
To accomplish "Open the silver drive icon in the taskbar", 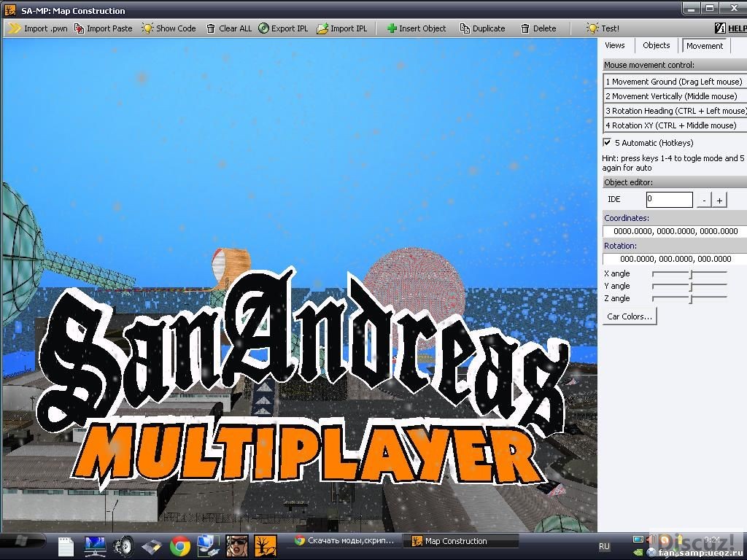I will click(x=152, y=547).
